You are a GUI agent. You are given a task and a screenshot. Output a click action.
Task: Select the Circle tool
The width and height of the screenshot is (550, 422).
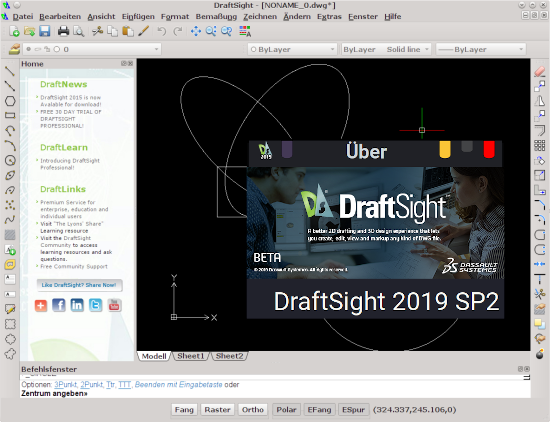pyautogui.click(x=10, y=160)
